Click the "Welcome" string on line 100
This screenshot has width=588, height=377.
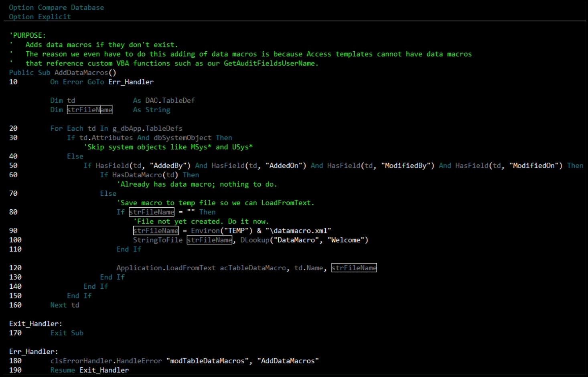[346, 240]
